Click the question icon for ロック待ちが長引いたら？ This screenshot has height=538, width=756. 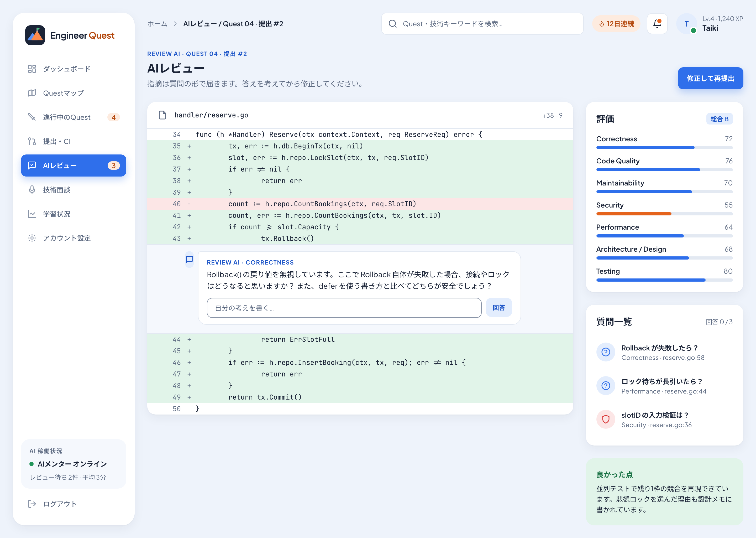606,385
